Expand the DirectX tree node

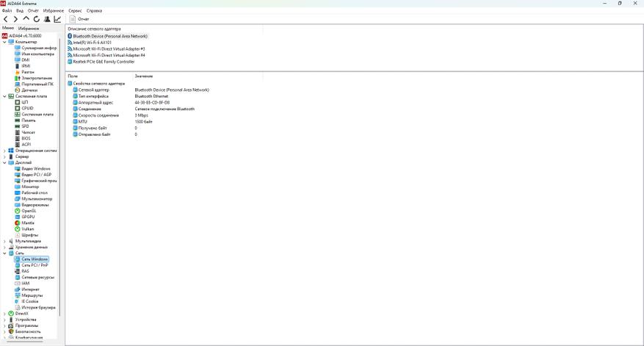coord(4,314)
